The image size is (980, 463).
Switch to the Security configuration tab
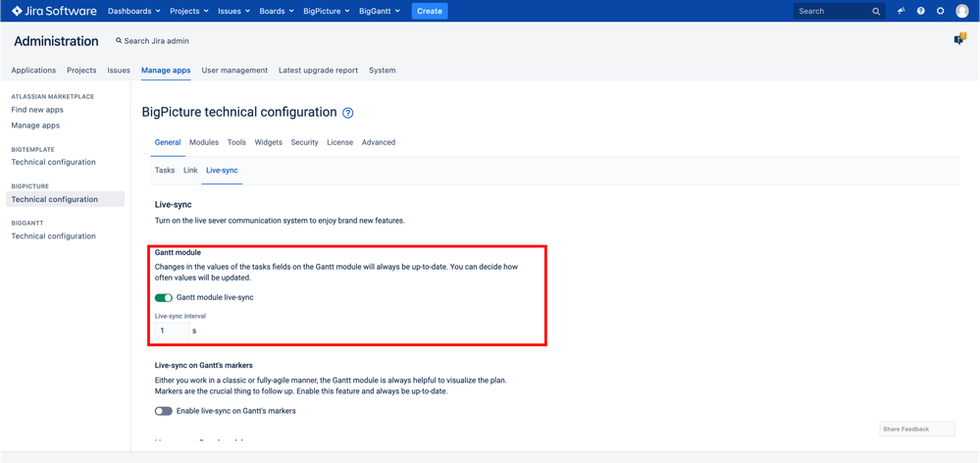[x=304, y=142]
